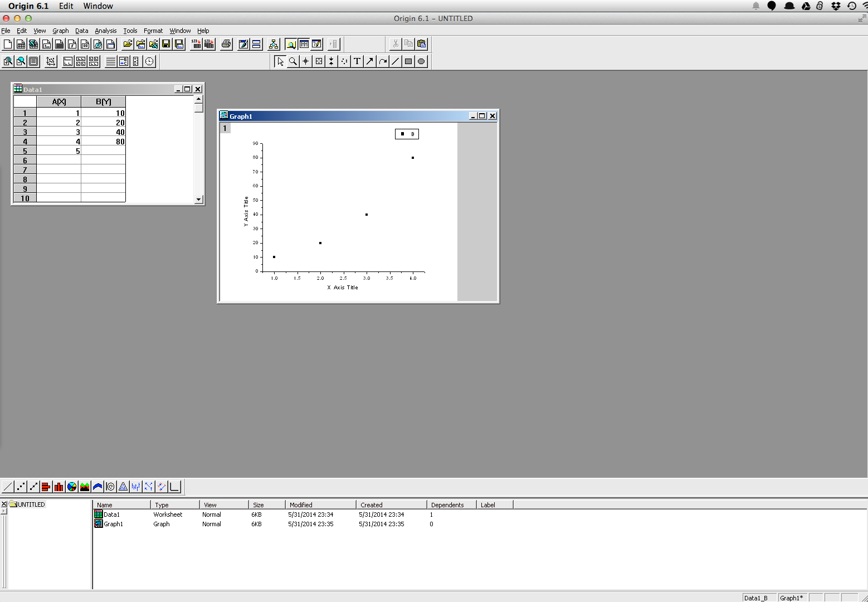Plot data as a Ternary graph
Viewport: 868px width, 602px height.
pyautogui.click(x=123, y=487)
